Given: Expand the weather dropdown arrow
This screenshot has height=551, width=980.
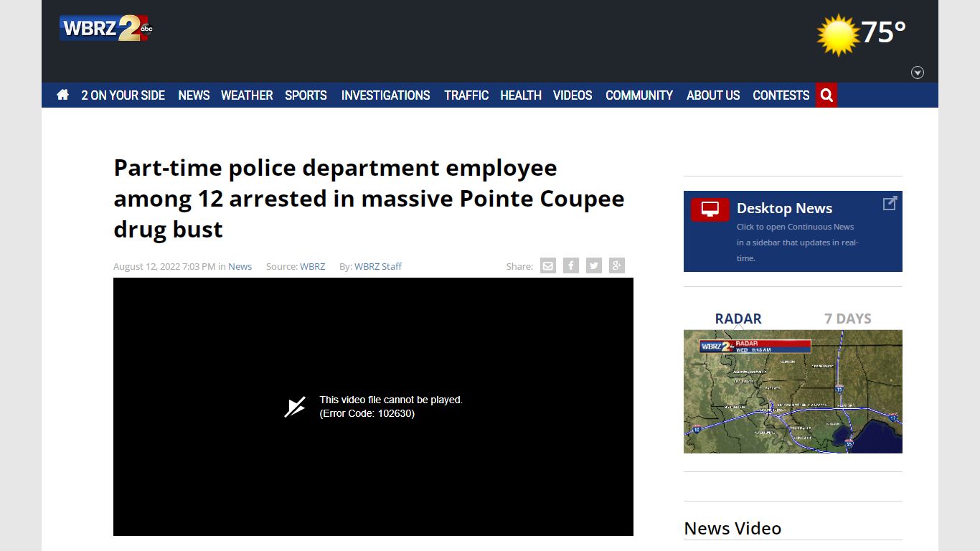Looking at the screenshot, I should click(x=918, y=72).
